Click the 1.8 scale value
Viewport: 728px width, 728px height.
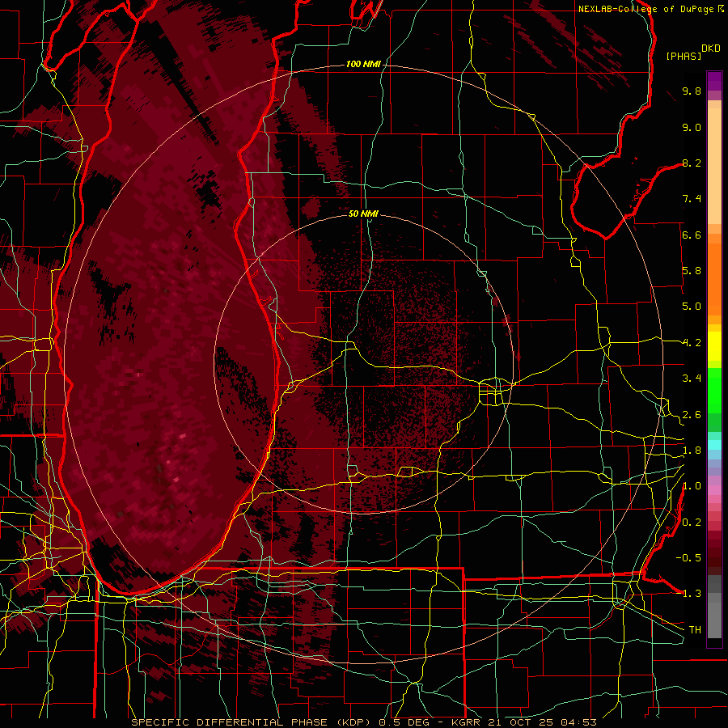692,451
